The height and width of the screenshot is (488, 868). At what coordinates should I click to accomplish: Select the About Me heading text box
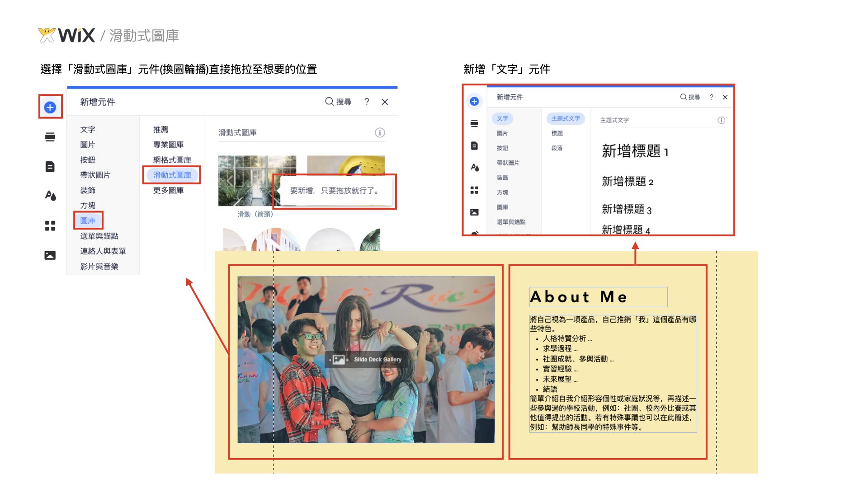[x=598, y=297]
